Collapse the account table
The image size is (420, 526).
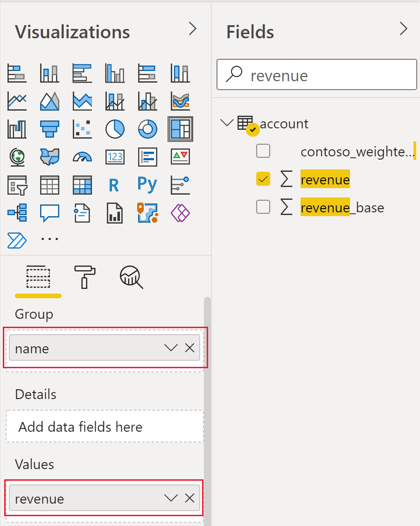pyautogui.click(x=227, y=122)
